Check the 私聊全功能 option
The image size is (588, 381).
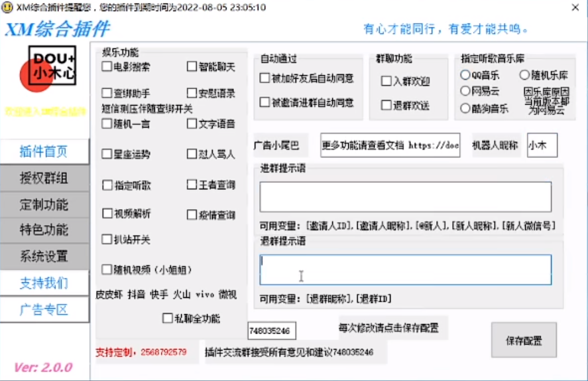(168, 318)
